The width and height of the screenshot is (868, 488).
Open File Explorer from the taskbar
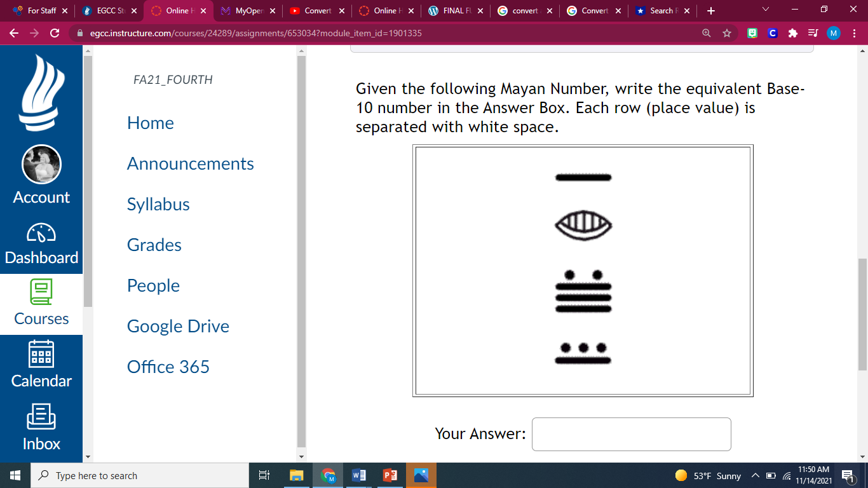point(297,475)
